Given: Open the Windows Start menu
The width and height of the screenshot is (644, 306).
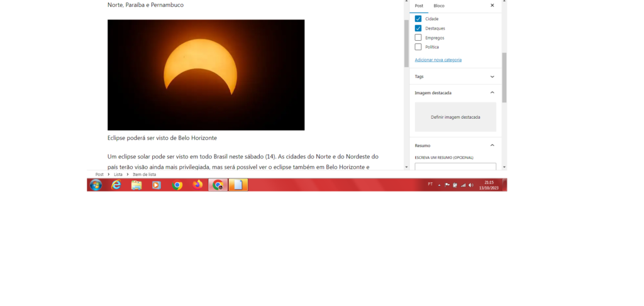Looking at the screenshot, I should pyautogui.click(x=96, y=185).
